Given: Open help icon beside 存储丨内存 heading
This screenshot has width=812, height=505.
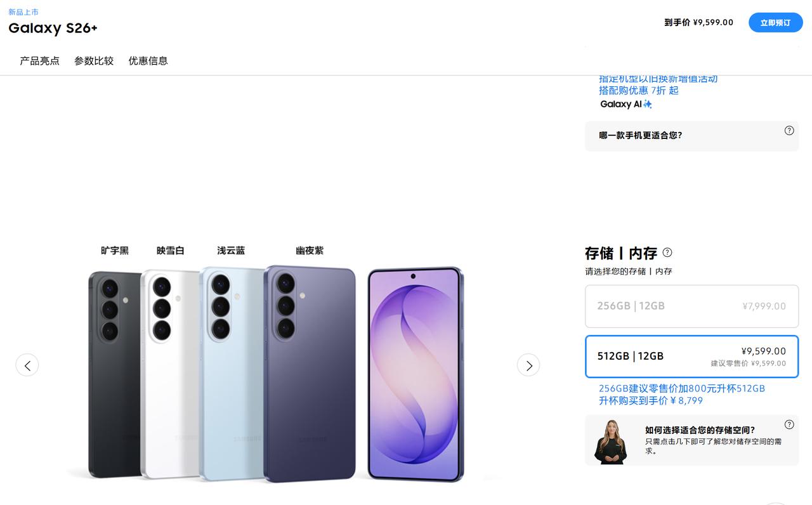Looking at the screenshot, I should coord(667,253).
